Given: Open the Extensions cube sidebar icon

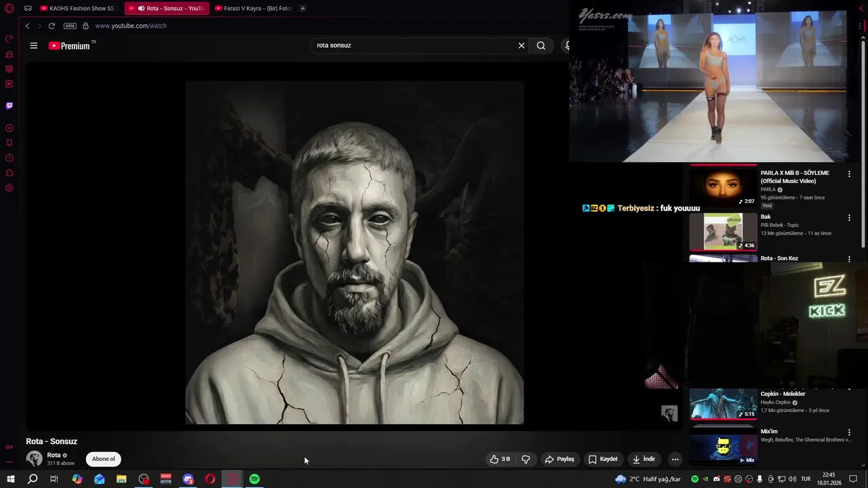Looking at the screenshot, I should point(9,173).
